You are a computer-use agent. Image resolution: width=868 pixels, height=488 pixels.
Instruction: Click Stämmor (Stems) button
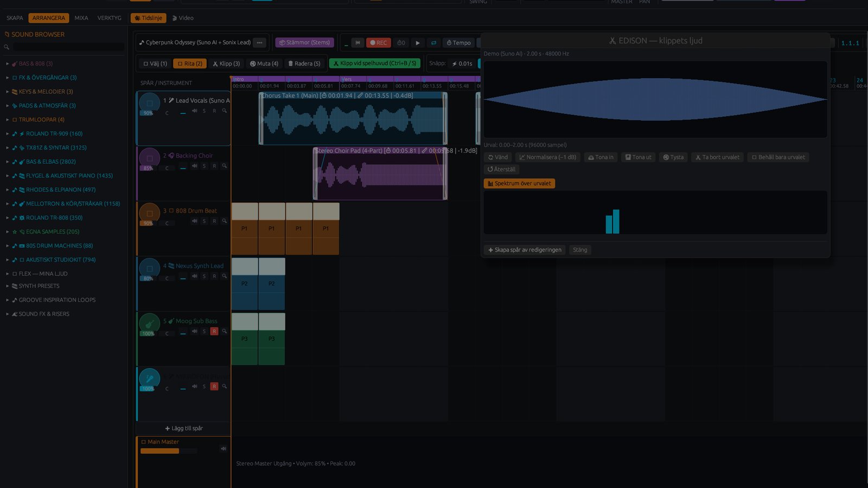click(x=304, y=42)
